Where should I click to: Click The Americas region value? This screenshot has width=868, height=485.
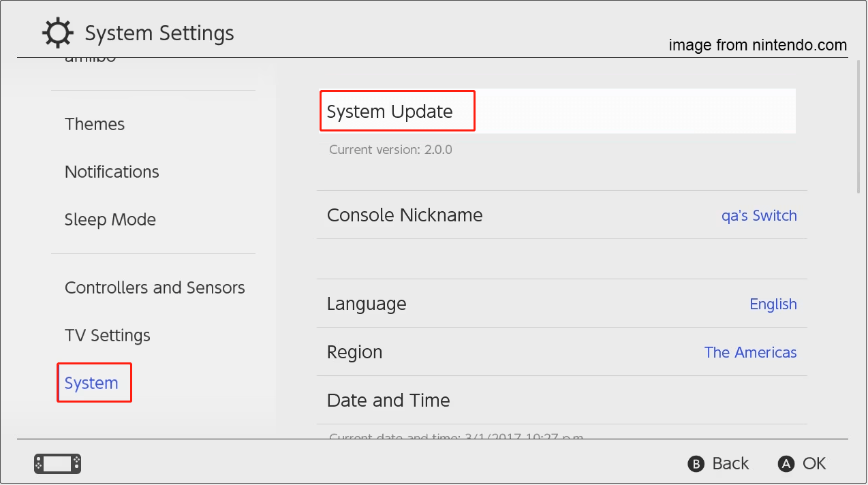pos(750,352)
